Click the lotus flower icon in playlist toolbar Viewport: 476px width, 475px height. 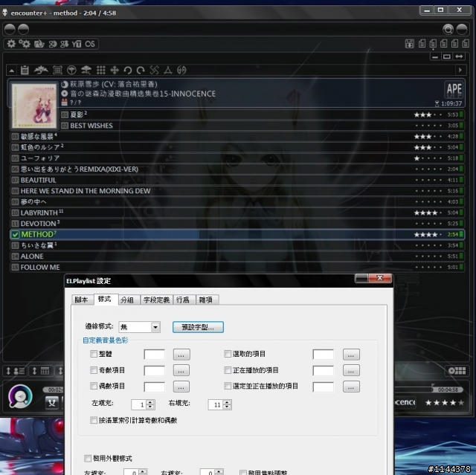point(41,70)
